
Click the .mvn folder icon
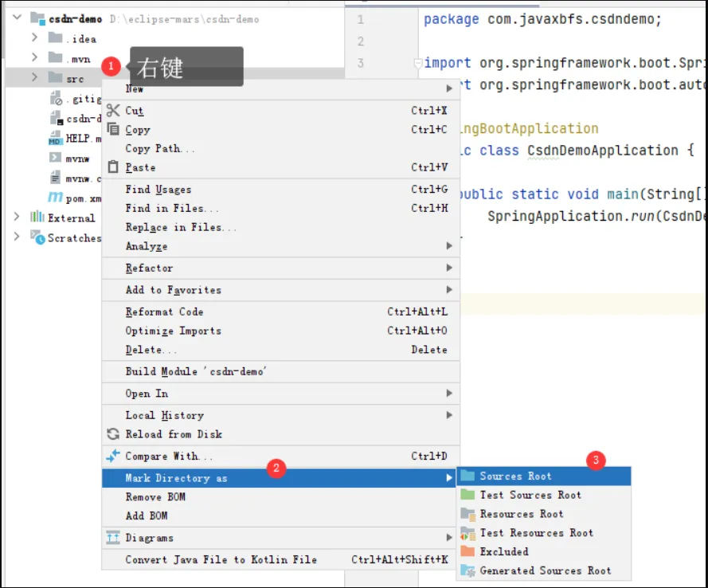coord(55,58)
